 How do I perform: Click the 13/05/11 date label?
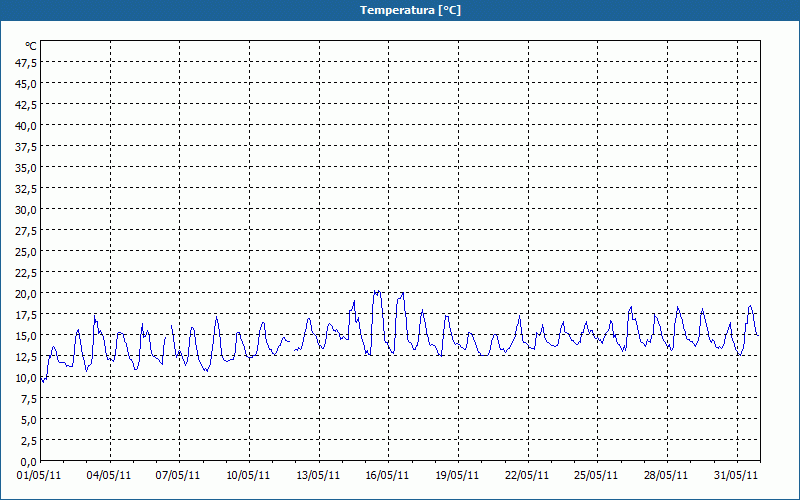click(x=318, y=475)
